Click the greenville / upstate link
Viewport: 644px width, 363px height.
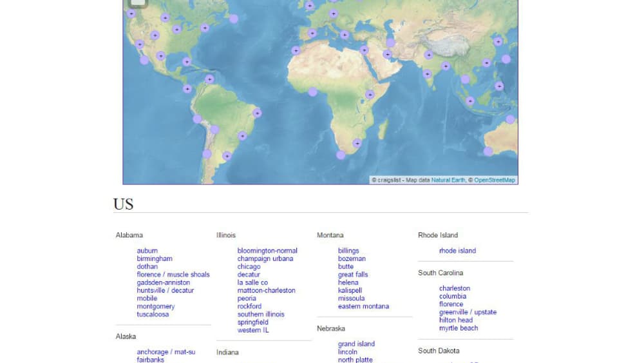(x=468, y=312)
